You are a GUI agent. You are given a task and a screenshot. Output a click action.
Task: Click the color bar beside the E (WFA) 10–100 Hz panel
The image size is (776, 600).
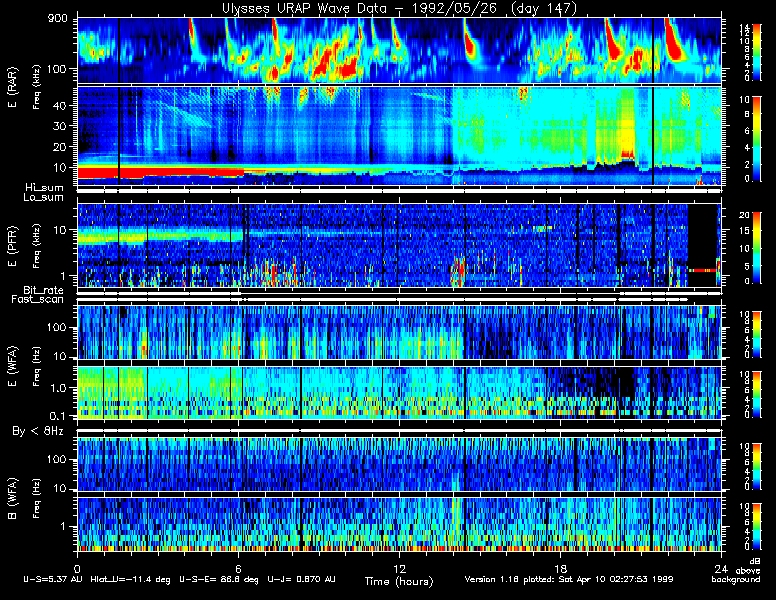(757, 334)
